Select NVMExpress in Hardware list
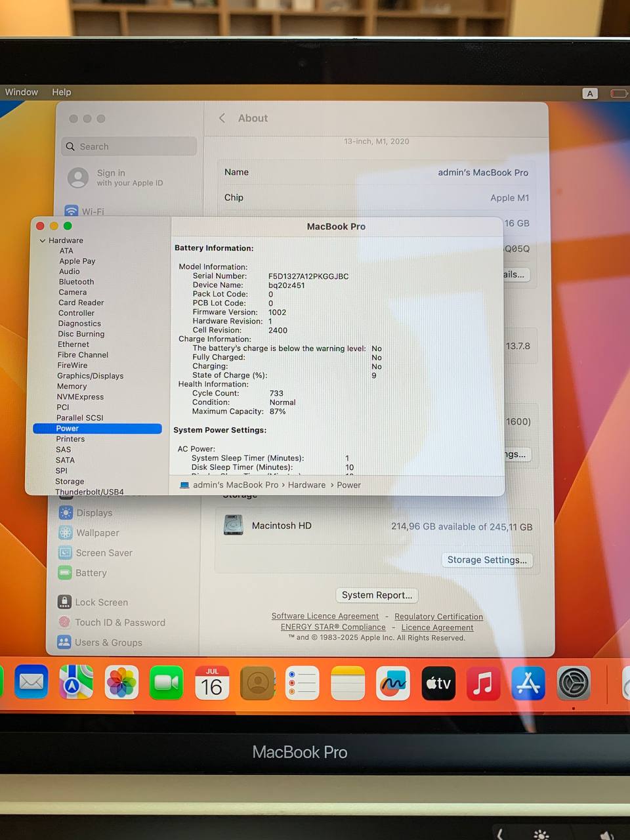The image size is (630, 840). click(x=80, y=397)
